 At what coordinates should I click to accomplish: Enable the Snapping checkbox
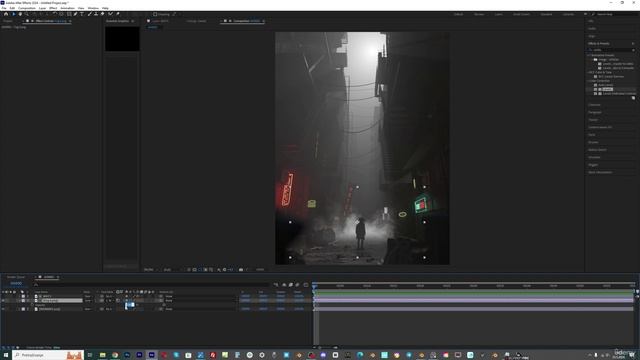point(155,14)
